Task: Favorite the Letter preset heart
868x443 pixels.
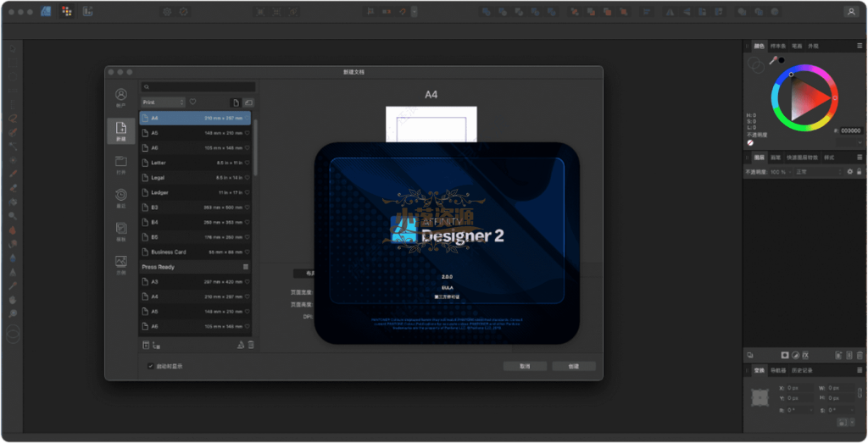Action: tap(247, 163)
